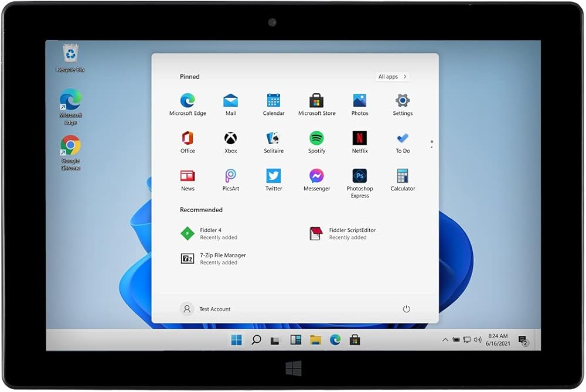Click the Start button on the taskbar

(x=236, y=340)
